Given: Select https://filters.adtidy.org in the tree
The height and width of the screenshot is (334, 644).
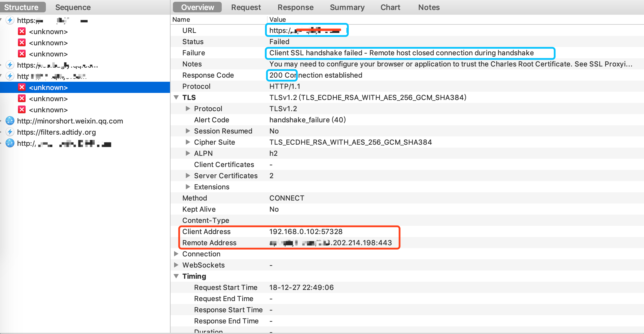Looking at the screenshot, I should pyautogui.click(x=56, y=132).
